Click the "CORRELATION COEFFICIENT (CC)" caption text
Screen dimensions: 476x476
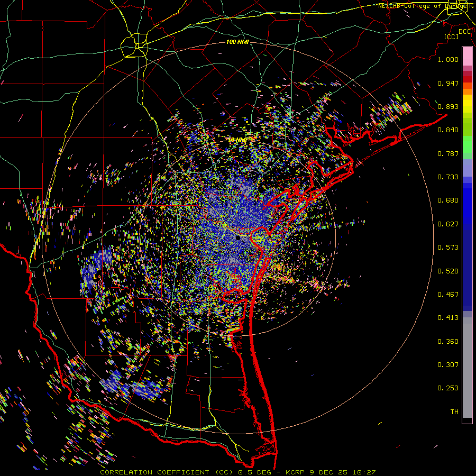(x=167, y=472)
